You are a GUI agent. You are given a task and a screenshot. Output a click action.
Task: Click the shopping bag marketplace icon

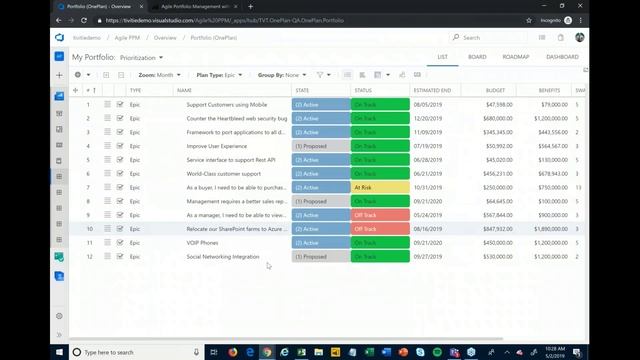click(x=561, y=38)
